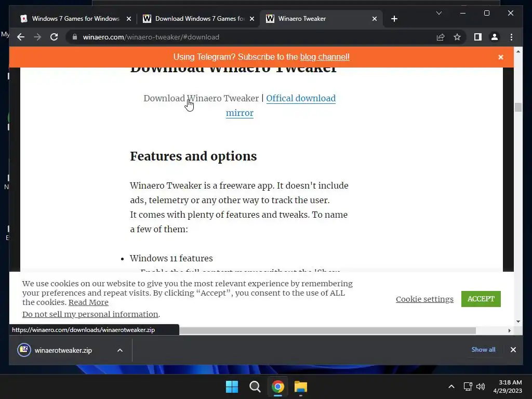This screenshot has height=399, width=532.
Task: Expand the tab search dropdown
Action: click(438, 13)
